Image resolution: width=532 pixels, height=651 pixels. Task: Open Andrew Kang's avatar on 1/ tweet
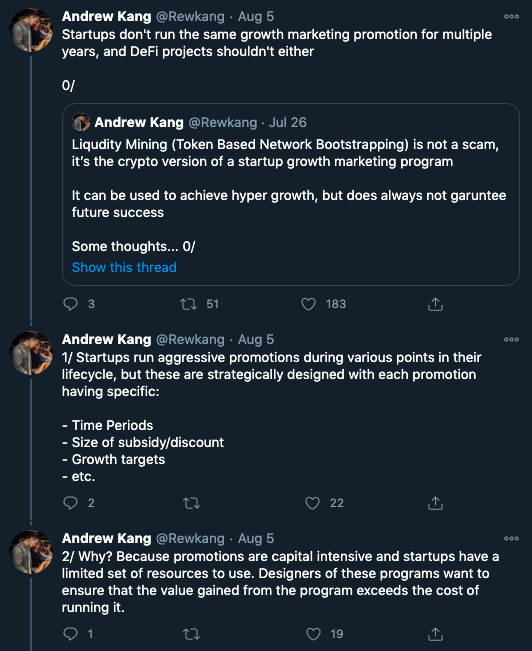tap(31, 353)
